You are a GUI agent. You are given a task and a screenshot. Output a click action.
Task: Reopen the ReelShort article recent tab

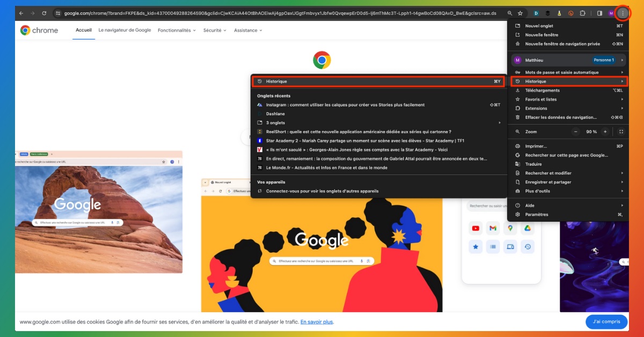point(378,132)
